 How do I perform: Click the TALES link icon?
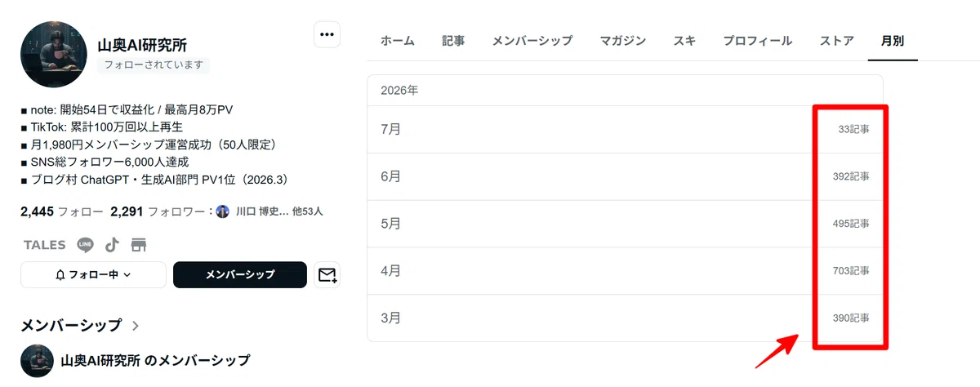coord(45,245)
